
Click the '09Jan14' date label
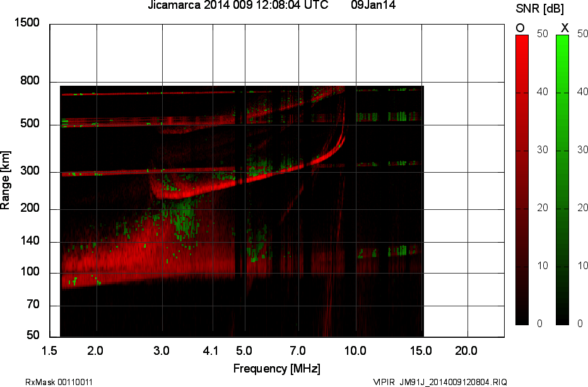pos(373,5)
